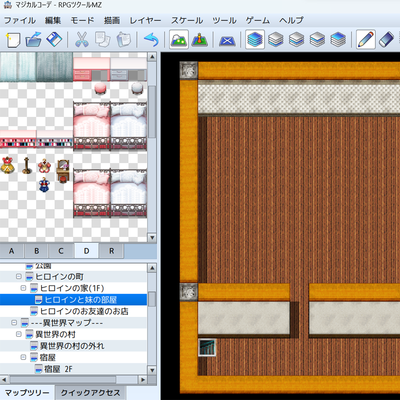Open the マップツリー tab

27,393
